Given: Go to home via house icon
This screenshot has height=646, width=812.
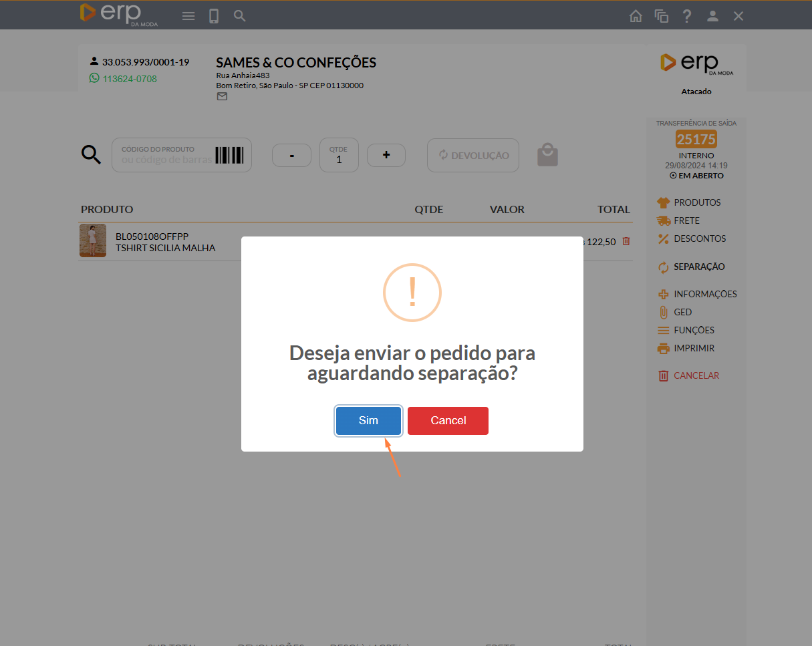Looking at the screenshot, I should click(x=636, y=16).
